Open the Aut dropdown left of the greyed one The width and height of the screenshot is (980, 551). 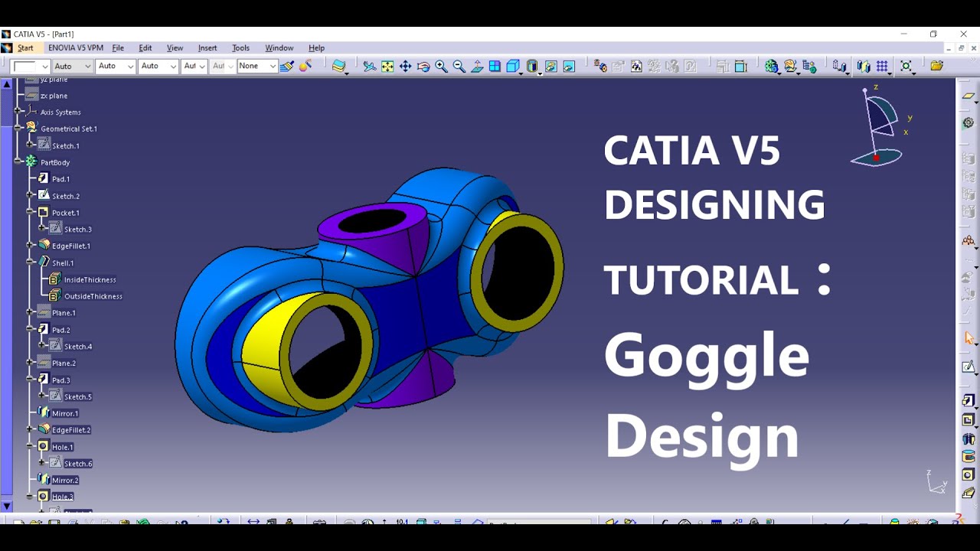[x=194, y=67]
